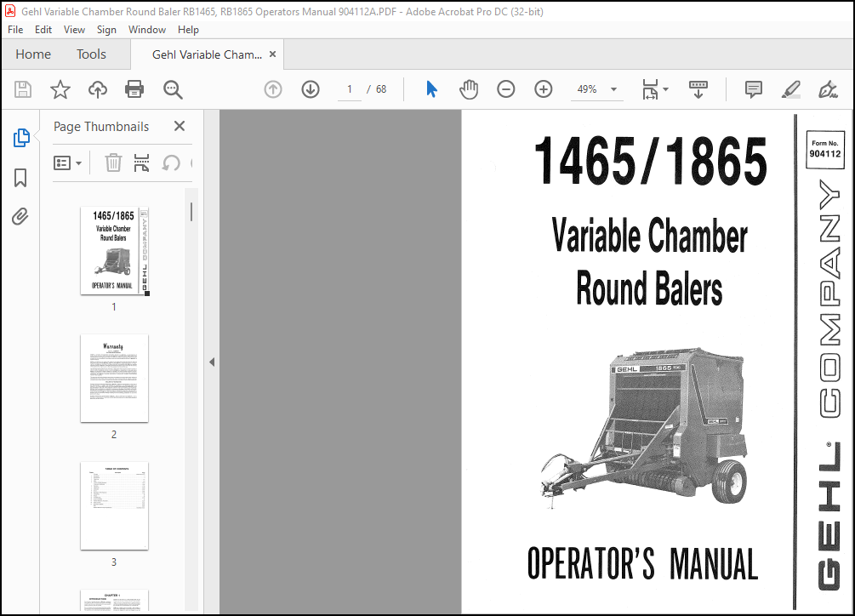This screenshot has width=855, height=616.
Task: Open the thumbnails options dropdown
Action: pos(67,163)
